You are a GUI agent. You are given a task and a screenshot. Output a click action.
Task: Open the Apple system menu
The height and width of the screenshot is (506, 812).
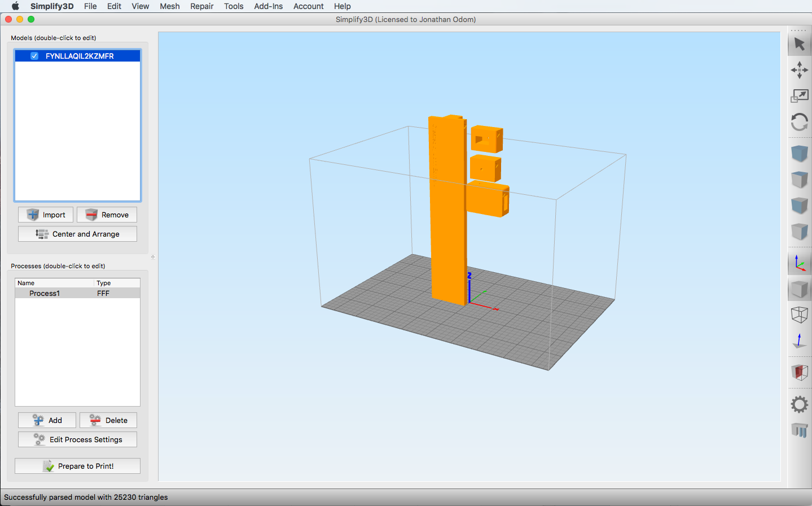coord(15,6)
